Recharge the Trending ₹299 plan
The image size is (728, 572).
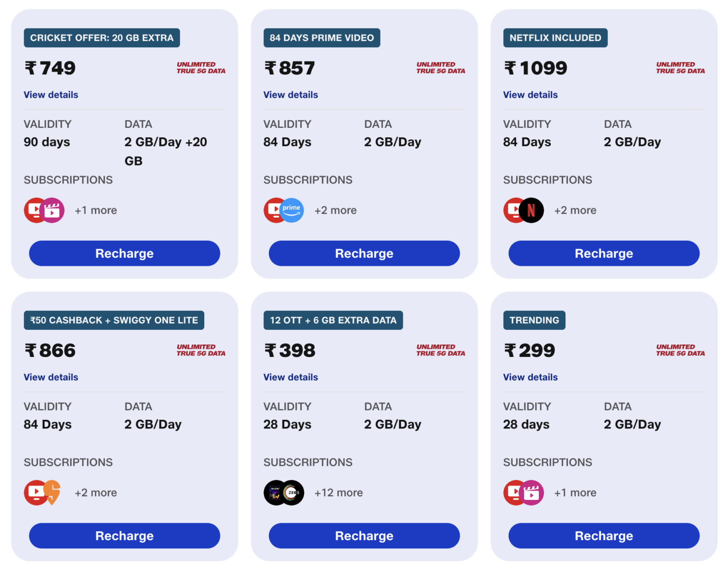pyautogui.click(x=603, y=536)
